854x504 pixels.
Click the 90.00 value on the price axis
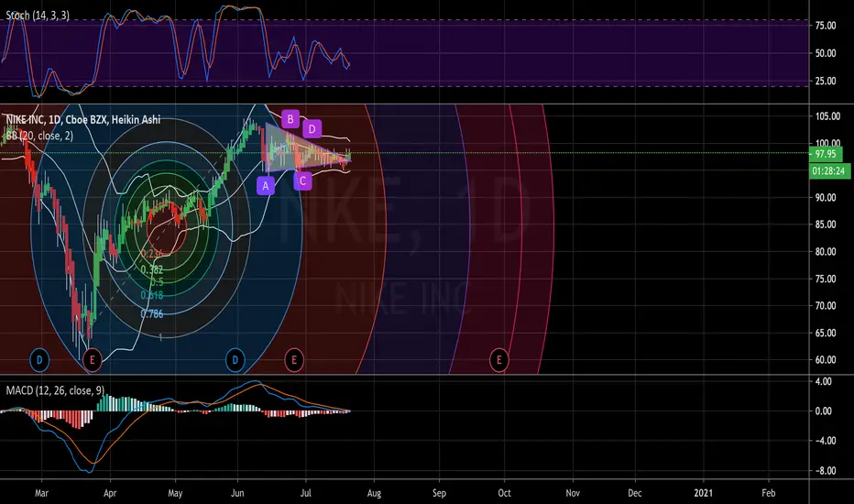coord(826,198)
